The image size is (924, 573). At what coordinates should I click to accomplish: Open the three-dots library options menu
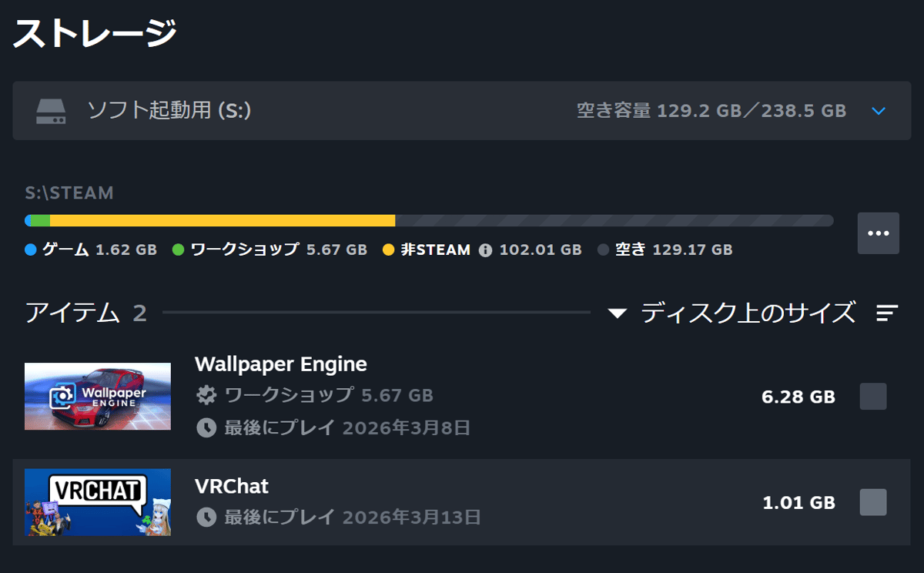coord(878,233)
